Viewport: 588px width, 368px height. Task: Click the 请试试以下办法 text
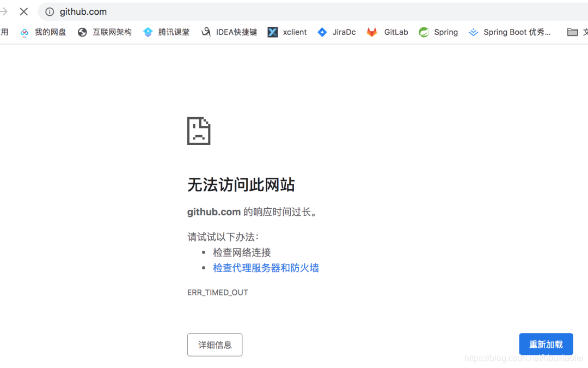coord(223,237)
